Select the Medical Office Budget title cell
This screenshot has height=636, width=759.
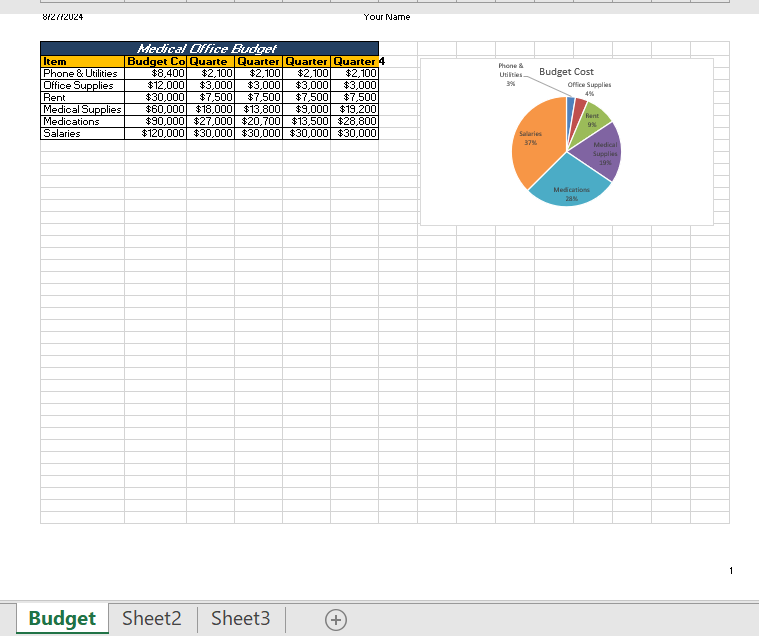click(x=209, y=48)
